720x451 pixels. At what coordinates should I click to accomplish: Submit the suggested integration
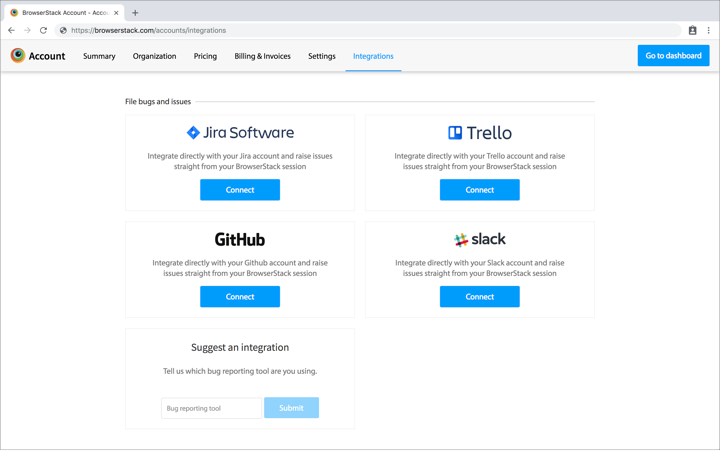pos(291,408)
